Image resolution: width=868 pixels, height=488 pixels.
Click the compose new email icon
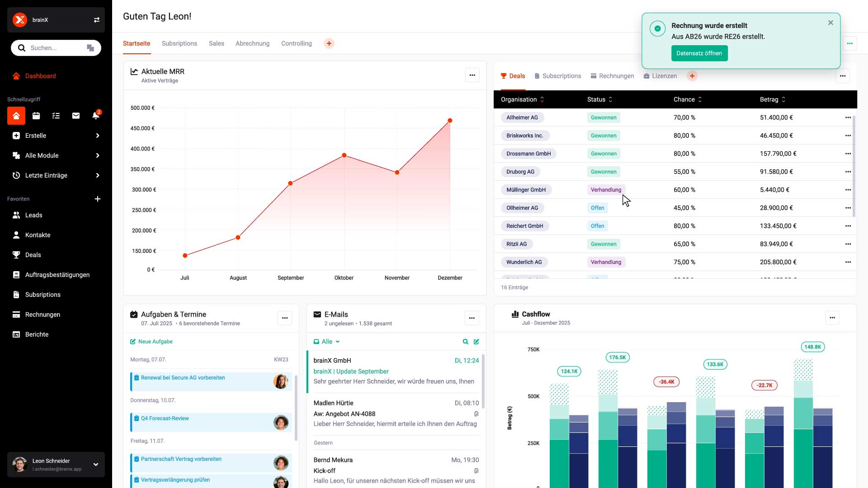pyautogui.click(x=476, y=342)
